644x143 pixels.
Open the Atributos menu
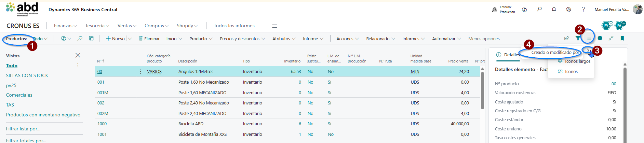(x=284, y=39)
